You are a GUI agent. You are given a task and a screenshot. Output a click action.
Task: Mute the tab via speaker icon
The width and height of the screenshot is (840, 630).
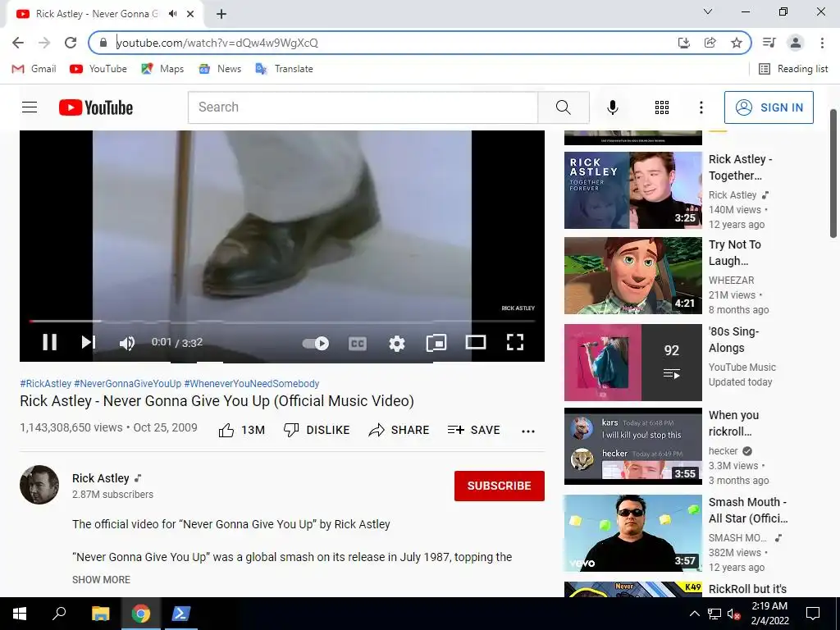tap(172, 14)
